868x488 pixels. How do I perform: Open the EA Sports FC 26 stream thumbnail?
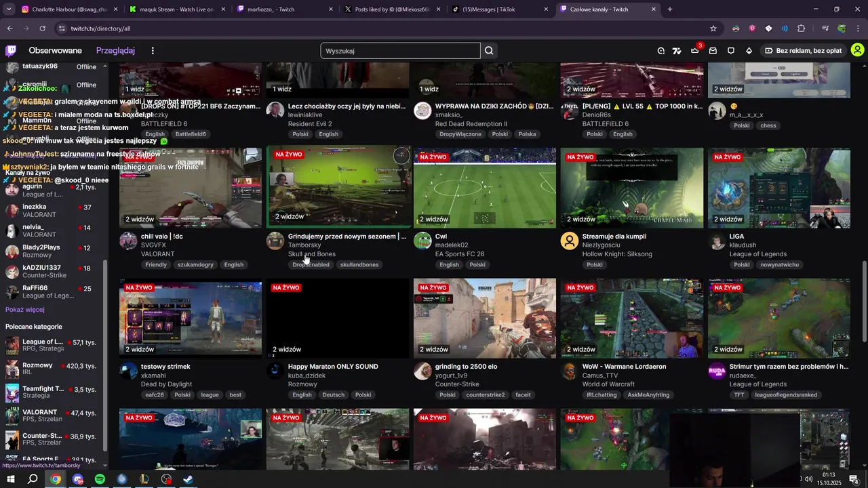pyautogui.click(x=485, y=188)
